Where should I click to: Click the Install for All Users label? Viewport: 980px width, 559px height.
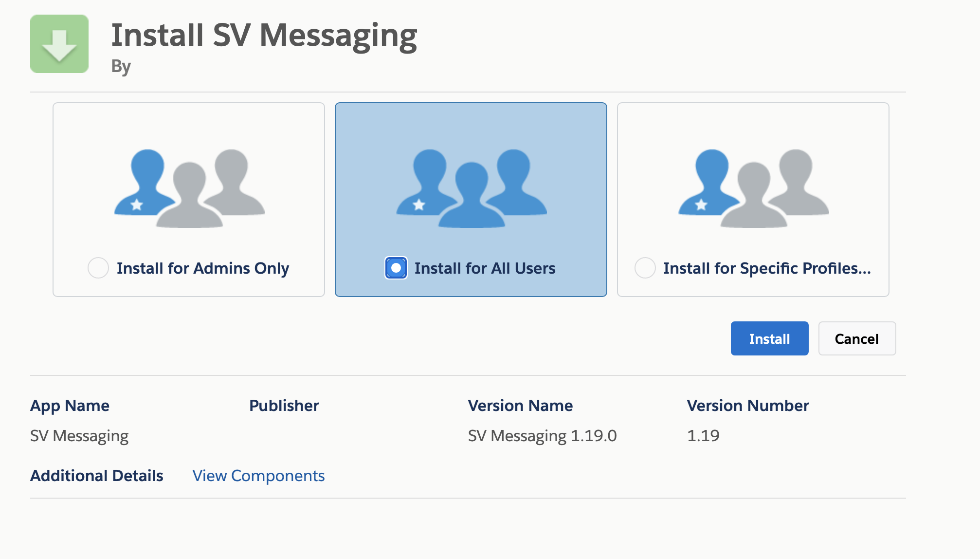[x=485, y=268]
